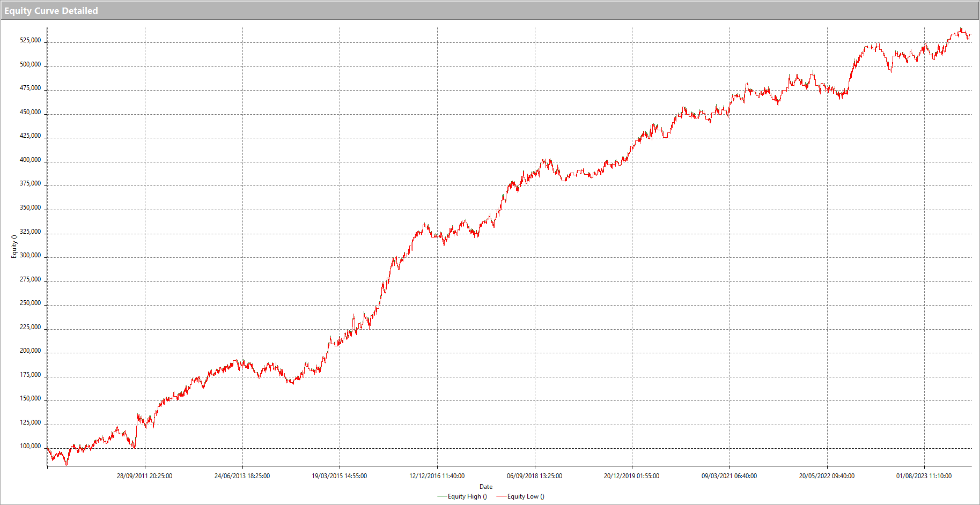Select the 400,000 y-axis tick label
This screenshot has width=980, height=505.
tap(30, 160)
